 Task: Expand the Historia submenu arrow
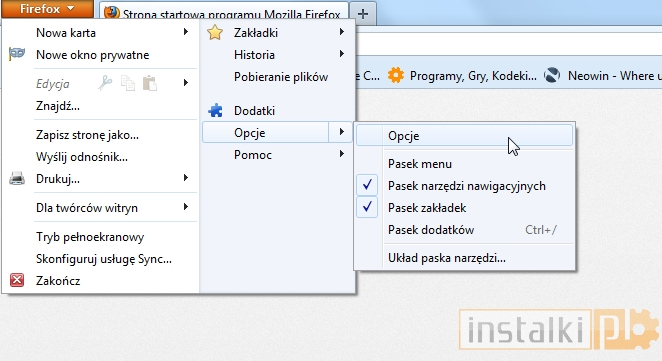pyautogui.click(x=342, y=54)
